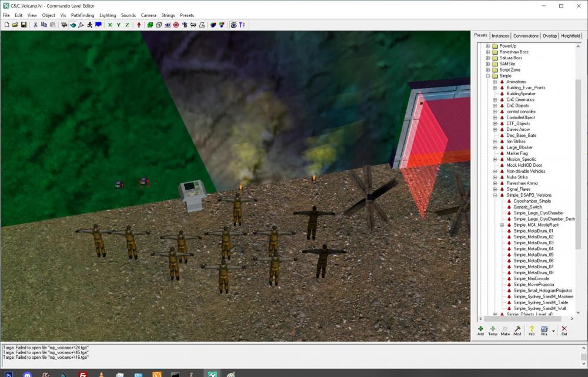The width and height of the screenshot is (588, 377).
Task: Click the Info question mark icon
Action: click(532, 330)
